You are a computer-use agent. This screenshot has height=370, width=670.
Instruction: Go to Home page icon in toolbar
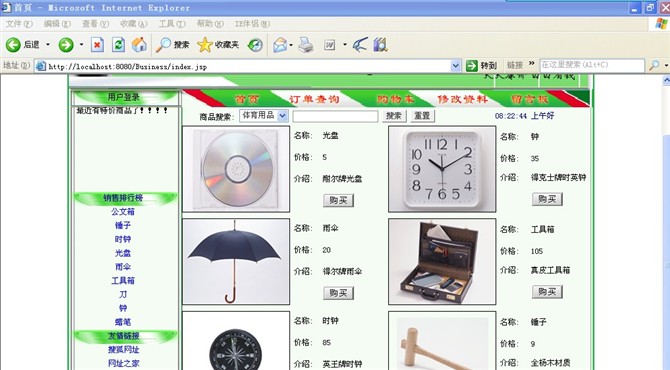(x=139, y=44)
